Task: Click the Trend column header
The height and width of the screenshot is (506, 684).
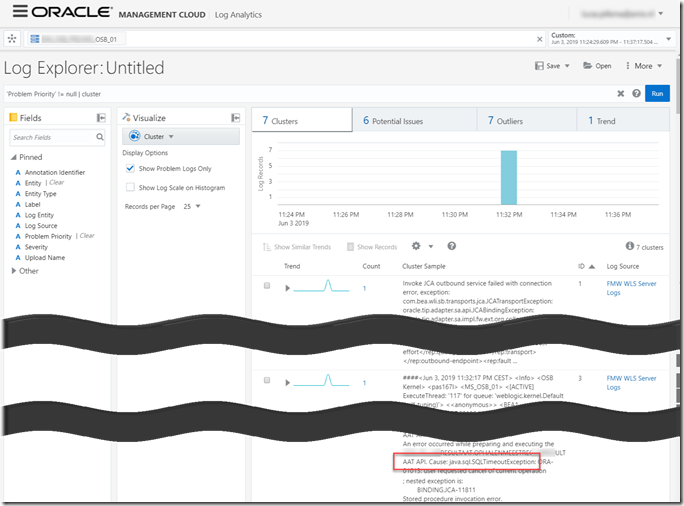Action: pyautogui.click(x=292, y=266)
